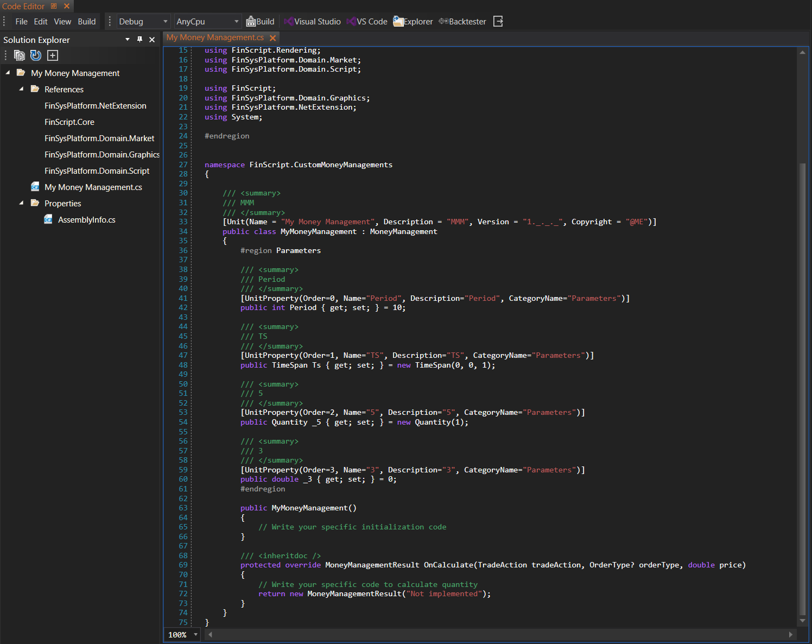
Task: Open the View menu
Action: (62, 22)
